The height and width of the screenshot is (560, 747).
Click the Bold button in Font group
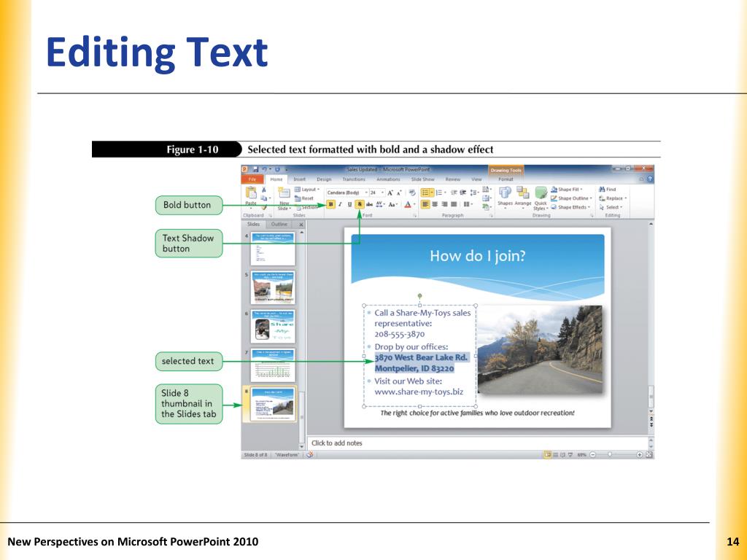[x=330, y=204]
